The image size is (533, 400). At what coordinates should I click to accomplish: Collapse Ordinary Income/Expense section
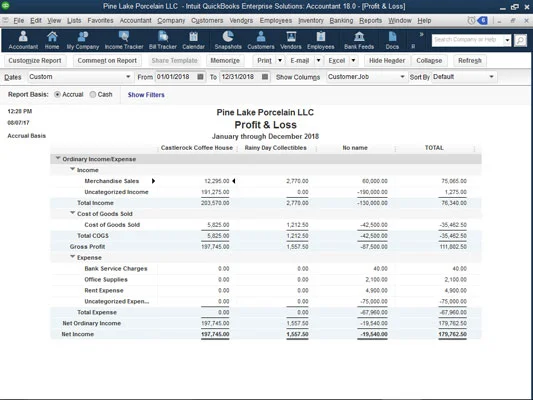pyautogui.click(x=58, y=158)
